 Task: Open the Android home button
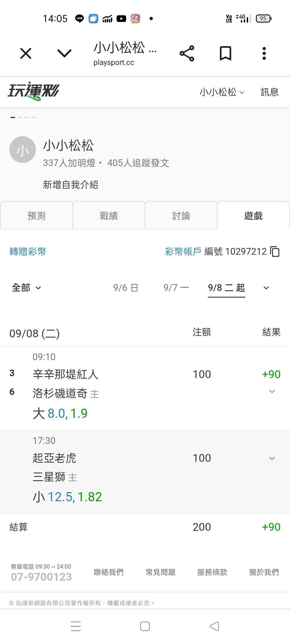pos(145,626)
